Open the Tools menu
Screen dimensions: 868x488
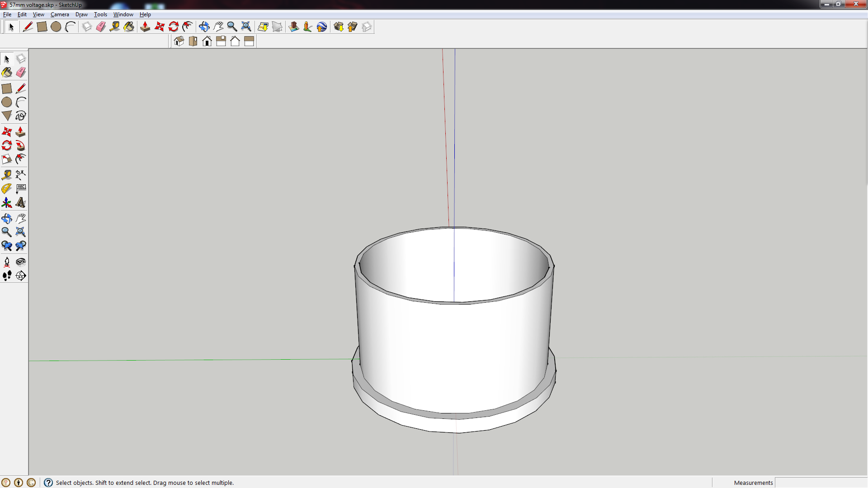[x=100, y=14]
